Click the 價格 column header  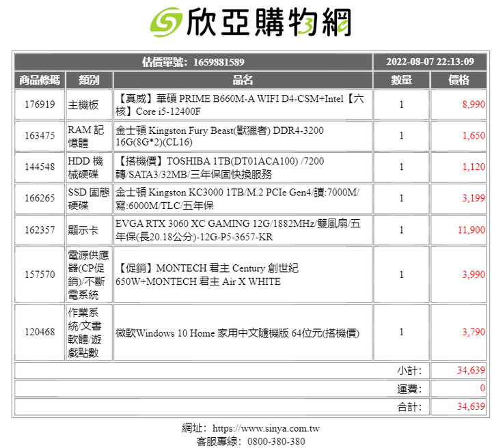pyautogui.click(x=459, y=80)
